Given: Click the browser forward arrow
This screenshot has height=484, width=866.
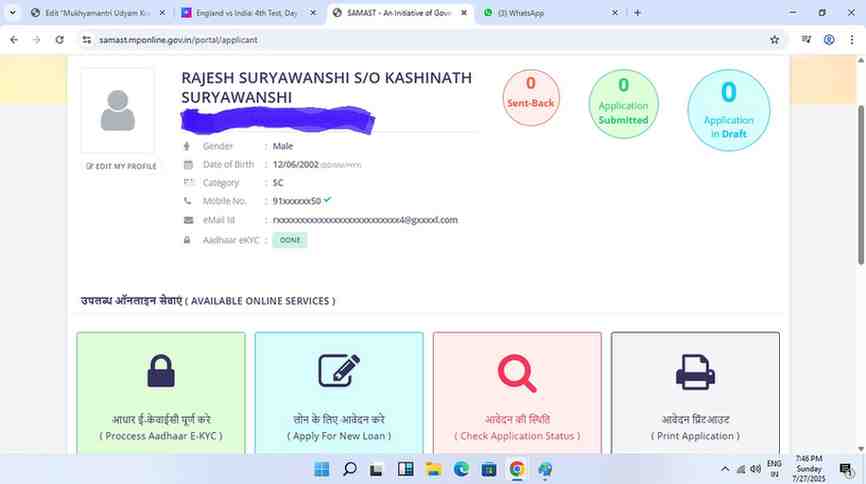Looking at the screenshot, I should (36, 40).
